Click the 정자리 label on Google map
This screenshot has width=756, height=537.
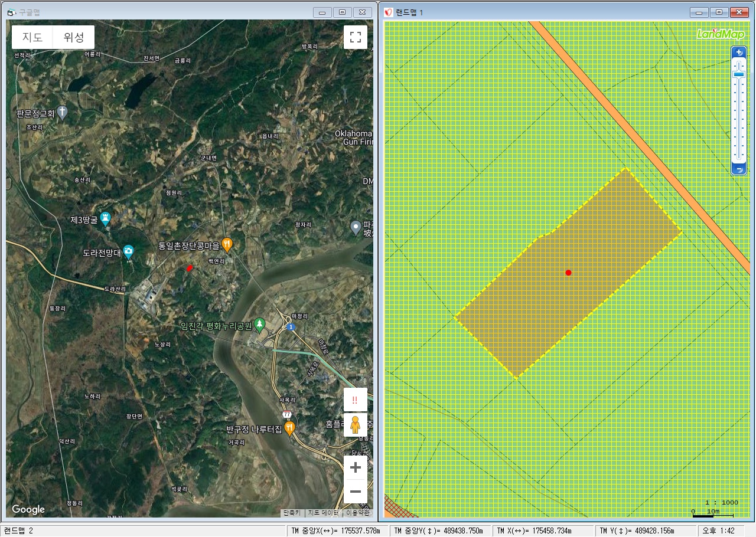click(303, 225)
